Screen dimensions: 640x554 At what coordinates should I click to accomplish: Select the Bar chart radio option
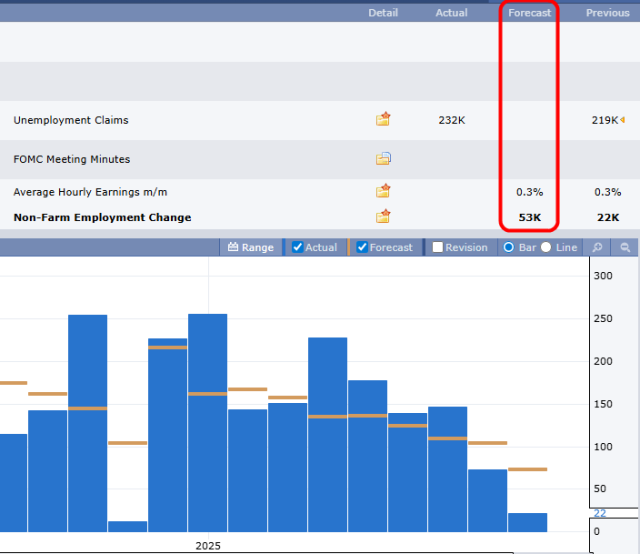(509, 247)
